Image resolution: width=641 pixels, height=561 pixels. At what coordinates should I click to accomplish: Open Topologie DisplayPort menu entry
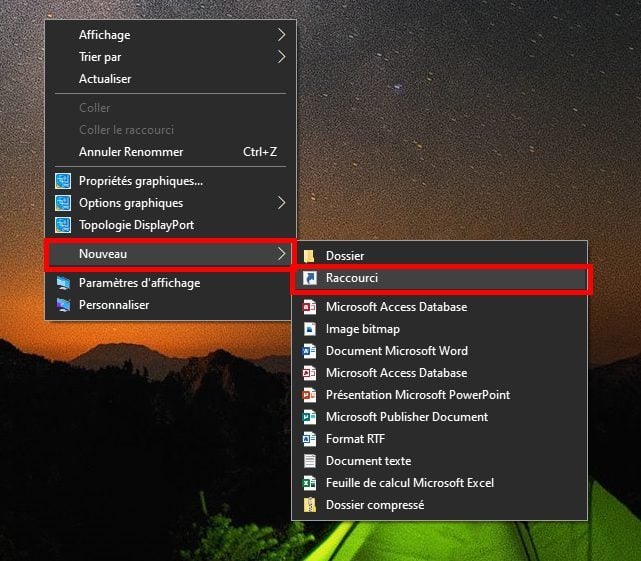[135, 225]
